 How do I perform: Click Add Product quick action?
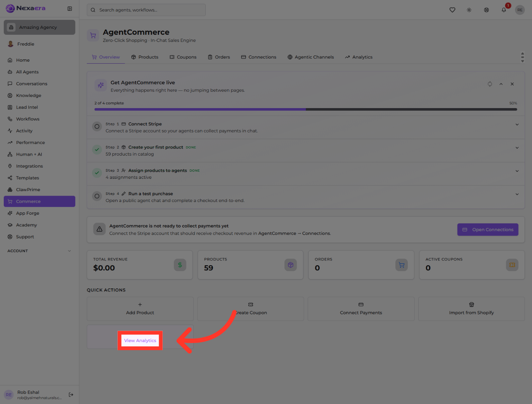pyautogui.click(x=140, y=309)
